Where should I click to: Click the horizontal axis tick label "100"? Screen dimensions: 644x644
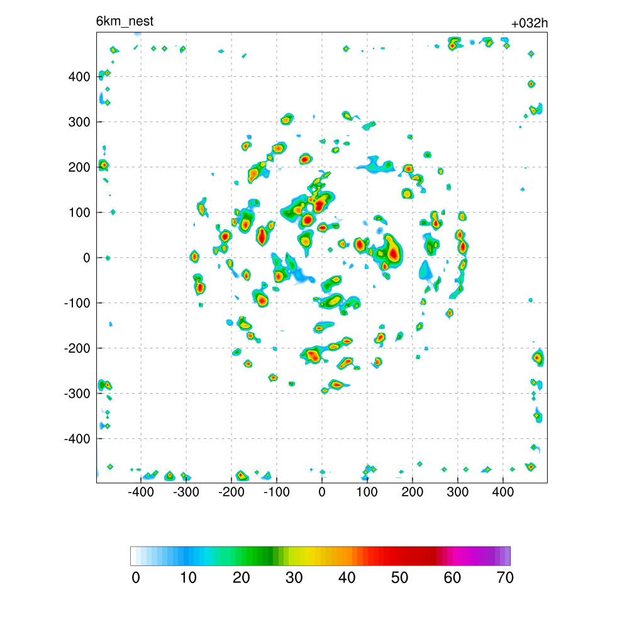coord(367,492)
